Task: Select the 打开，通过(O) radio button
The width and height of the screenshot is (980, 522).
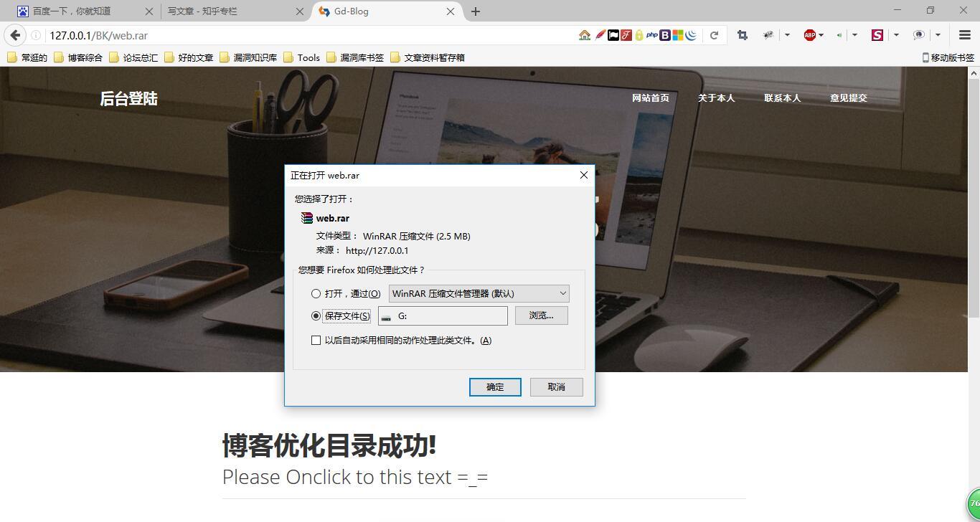Action: (x=316, y=293)
